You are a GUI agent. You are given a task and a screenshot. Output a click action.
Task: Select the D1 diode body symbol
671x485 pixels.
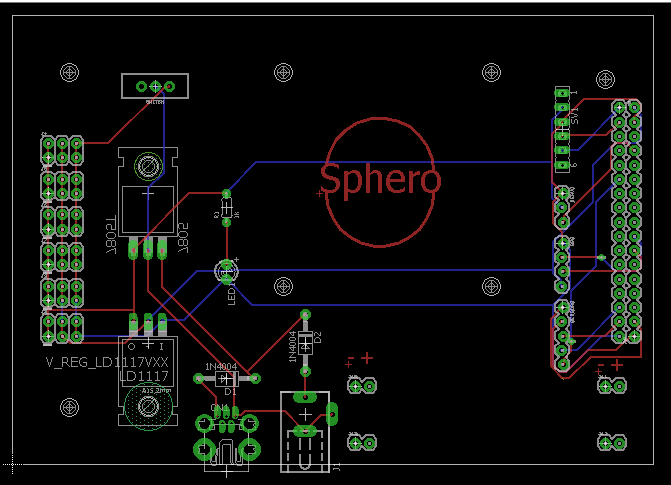[x=225, y=378]
